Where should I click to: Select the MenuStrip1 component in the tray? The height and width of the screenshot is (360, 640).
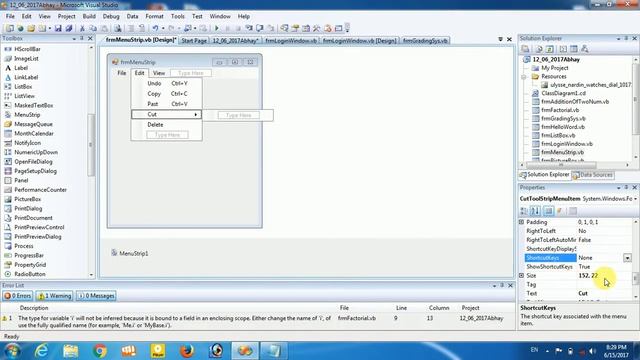tap(130, 253)
